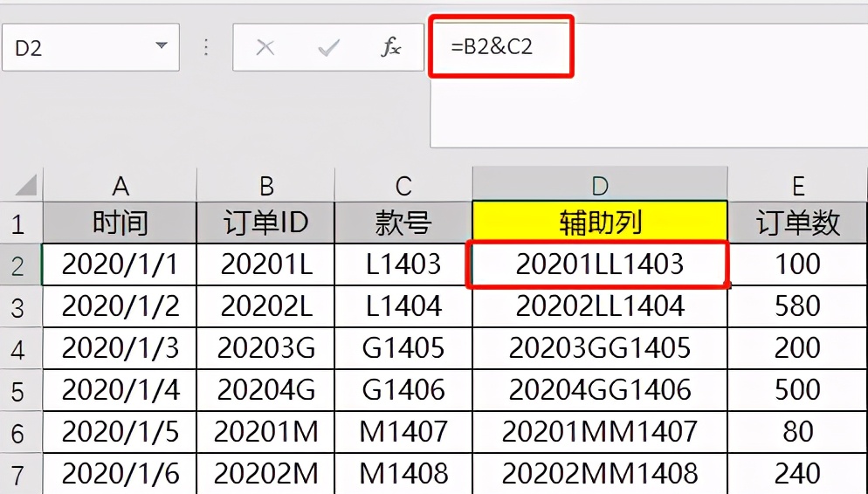The image size is (868, 494).
Task: Click the 订单数 header cell
Action: click(797, 223)
